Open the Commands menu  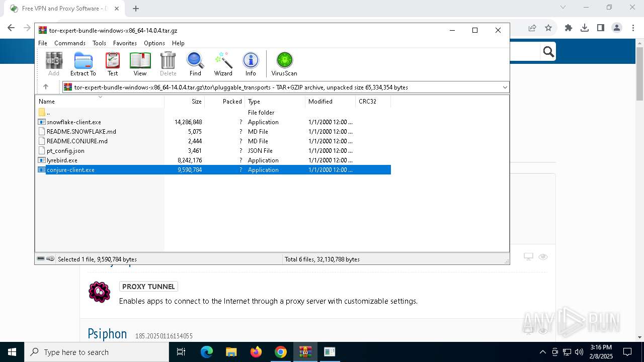70,43
